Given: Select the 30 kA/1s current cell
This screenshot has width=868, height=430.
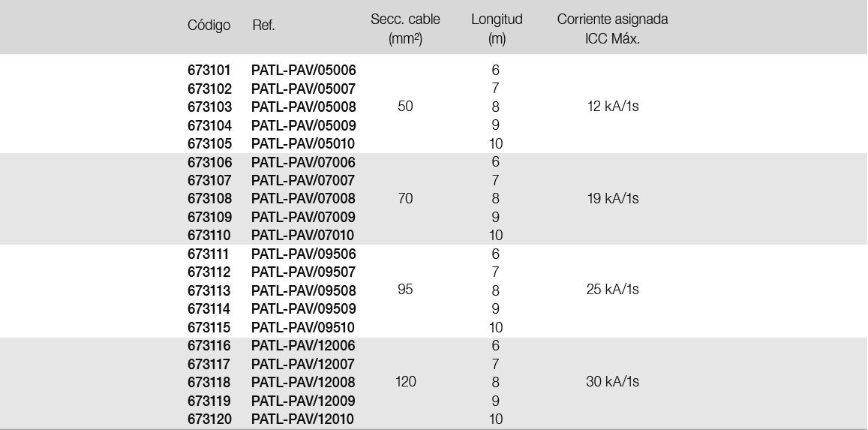Looking at the screenshot, I should pos(613,382).
